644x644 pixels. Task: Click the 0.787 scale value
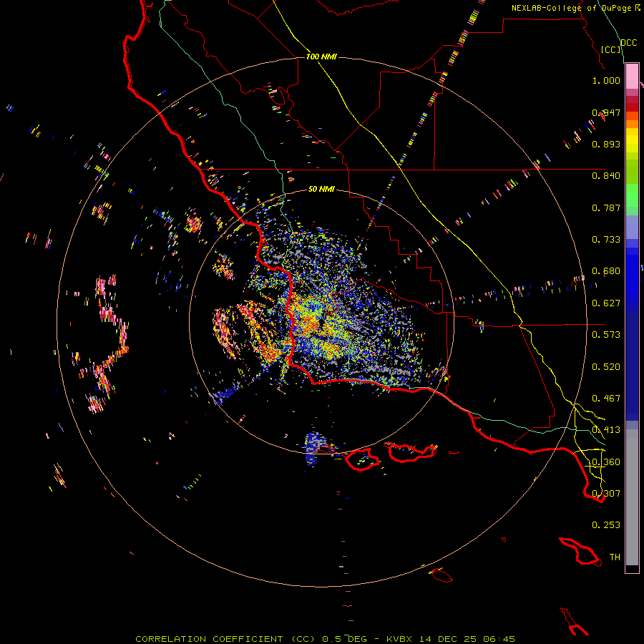(x=606, y=208)
